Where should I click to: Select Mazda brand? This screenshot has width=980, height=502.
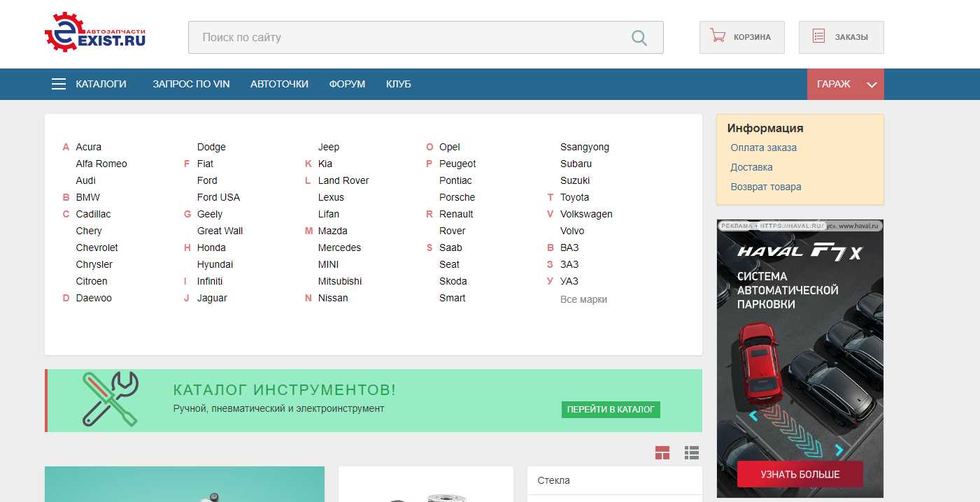coord(333,231)
